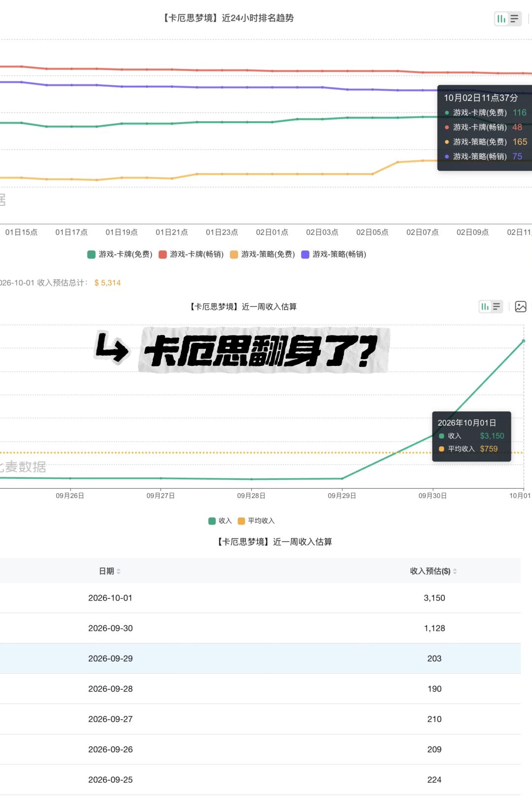Sort table by 收入预估($) column arrows
The height and width of the screenshot is (798, 532).
[455, 571]
